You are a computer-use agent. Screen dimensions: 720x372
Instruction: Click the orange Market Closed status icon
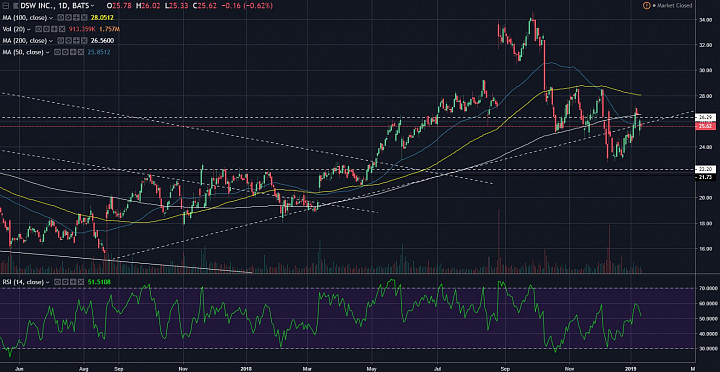pos(647,6)
